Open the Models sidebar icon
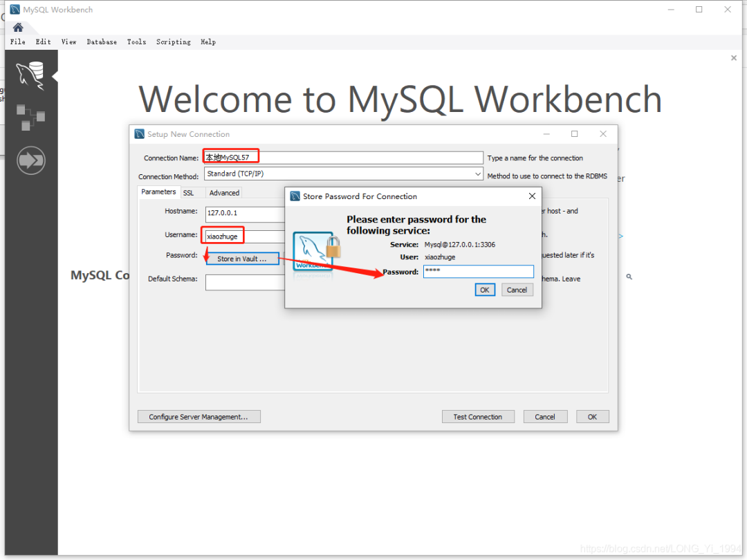 (x=30, y=117)
